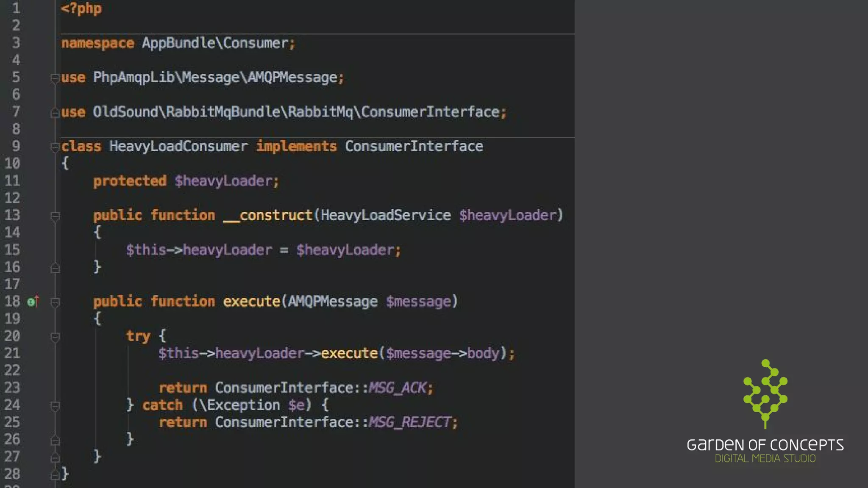
Task: Collapse the use imports fold at line 5
Action: [x=55, y=78]
